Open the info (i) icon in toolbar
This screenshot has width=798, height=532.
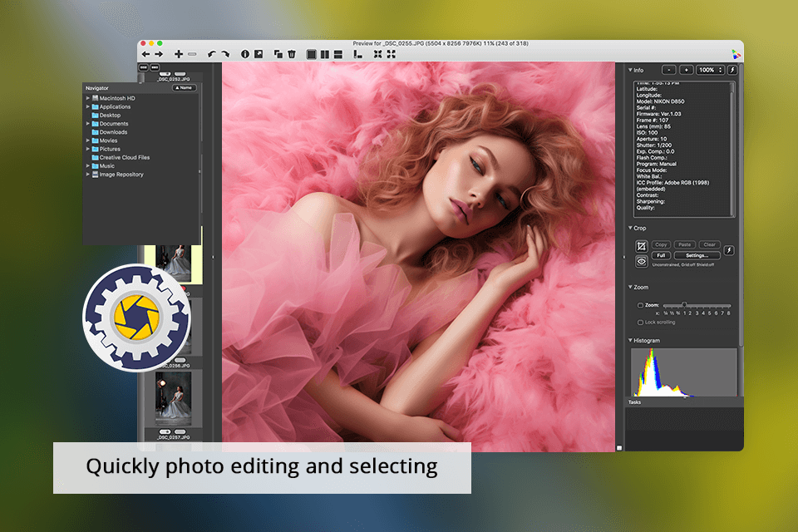point(244,54)
